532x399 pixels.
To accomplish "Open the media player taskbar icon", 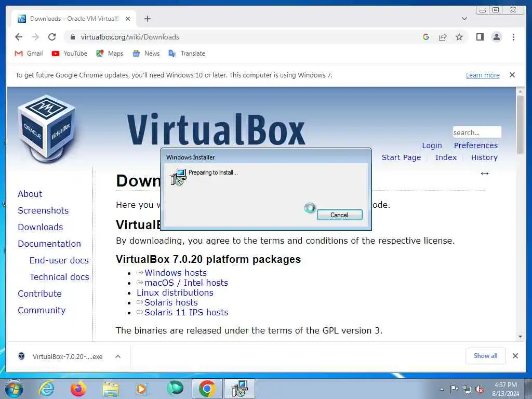I will (x=142, y=389).
